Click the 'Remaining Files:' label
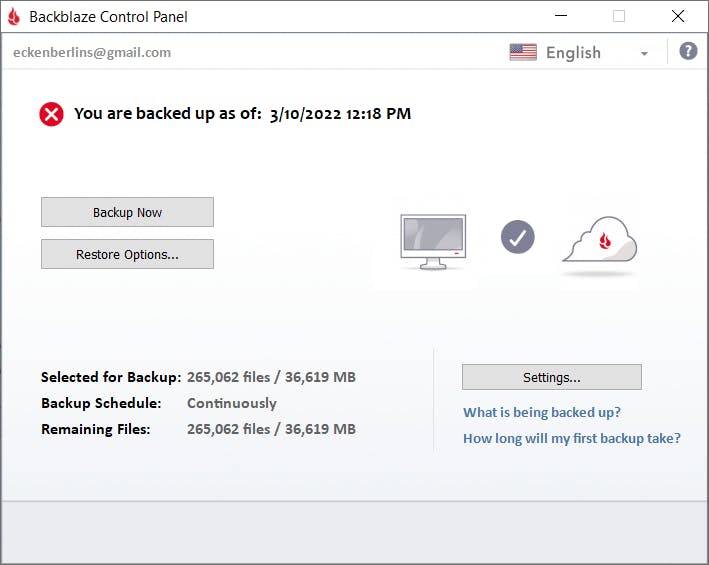This screenshot has height=565, width=709. click(x=96, y=429)
